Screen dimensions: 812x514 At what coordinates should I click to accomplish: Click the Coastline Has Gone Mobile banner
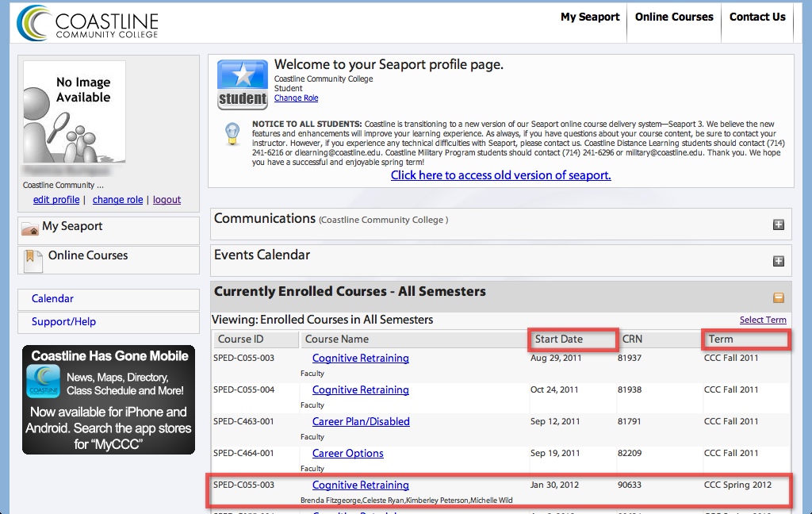[109, 400]
